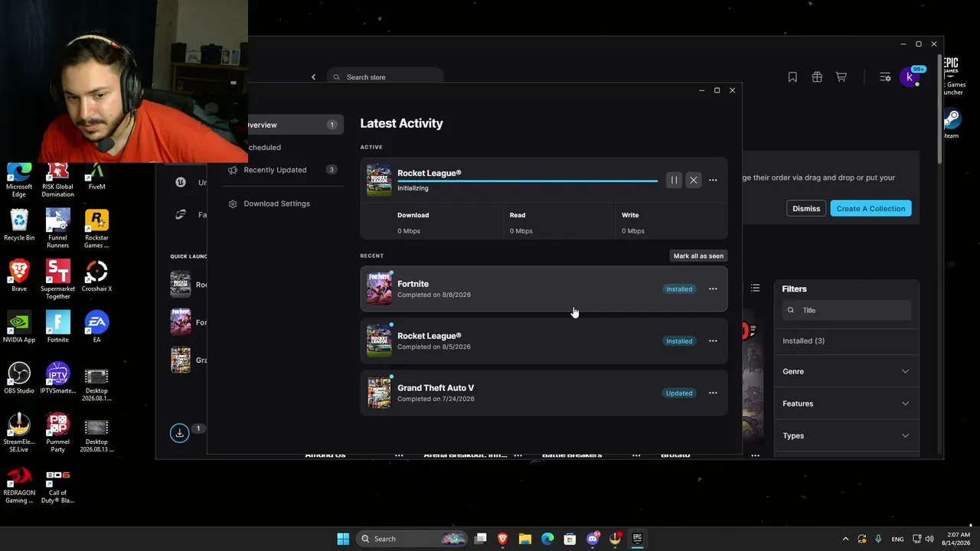Open the launcher settings list icon
Image resolution: width=980 pixels, height=551 pixels.
[x=885, y=77]
